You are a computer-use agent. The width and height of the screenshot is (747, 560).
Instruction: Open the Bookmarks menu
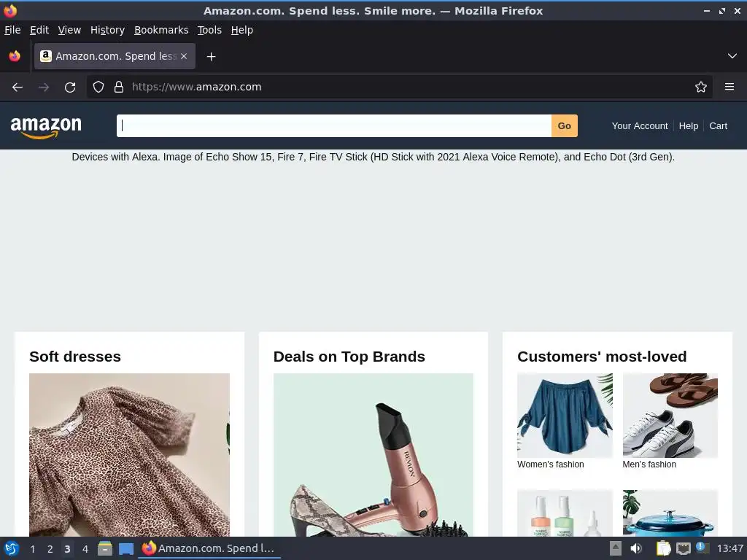pos(161,30)
